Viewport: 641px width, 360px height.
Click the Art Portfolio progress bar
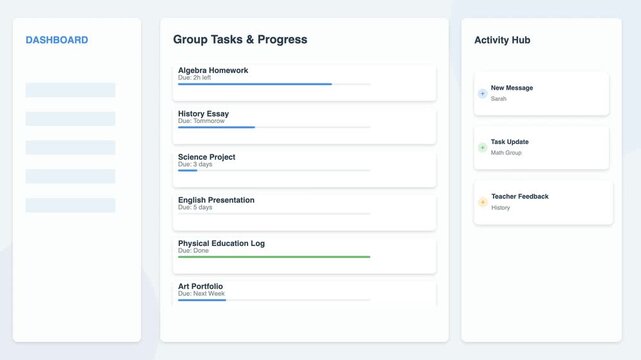[274, 300]
